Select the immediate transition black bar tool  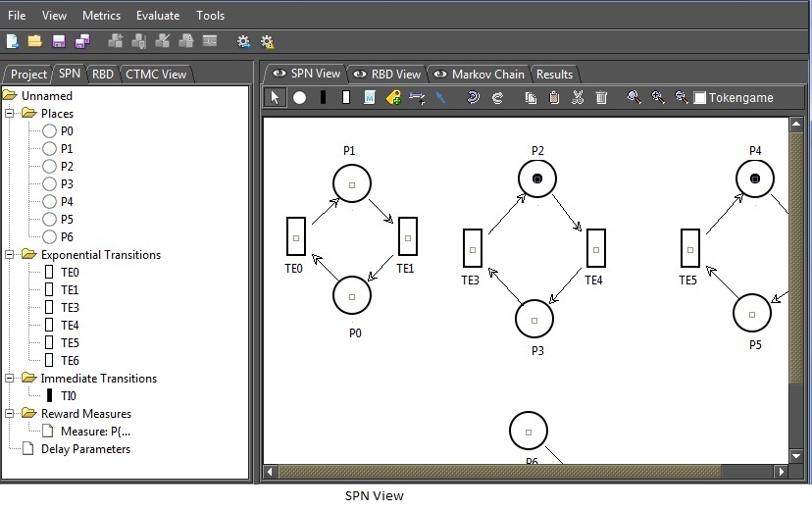[323, 98]
